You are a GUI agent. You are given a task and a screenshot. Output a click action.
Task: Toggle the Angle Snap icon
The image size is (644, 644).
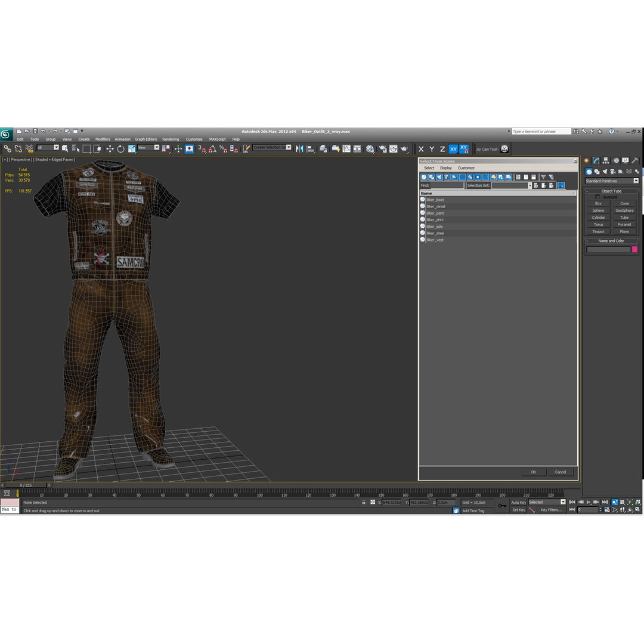[212, 148]
